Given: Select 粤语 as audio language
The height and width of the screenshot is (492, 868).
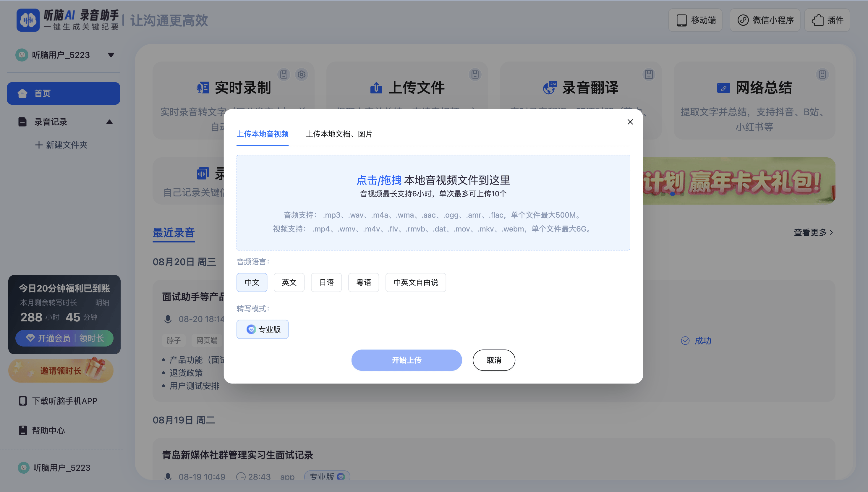Looking at the screenshot, I should [x=364, y=282].
